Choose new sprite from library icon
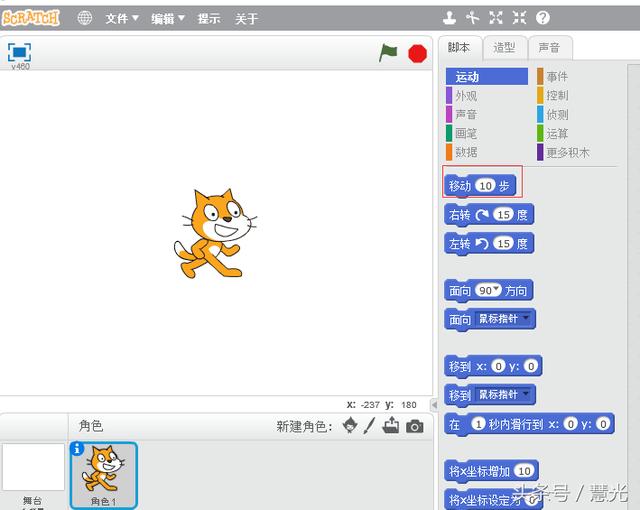Viewport: 640px width, 510px height. click(350, 426)
